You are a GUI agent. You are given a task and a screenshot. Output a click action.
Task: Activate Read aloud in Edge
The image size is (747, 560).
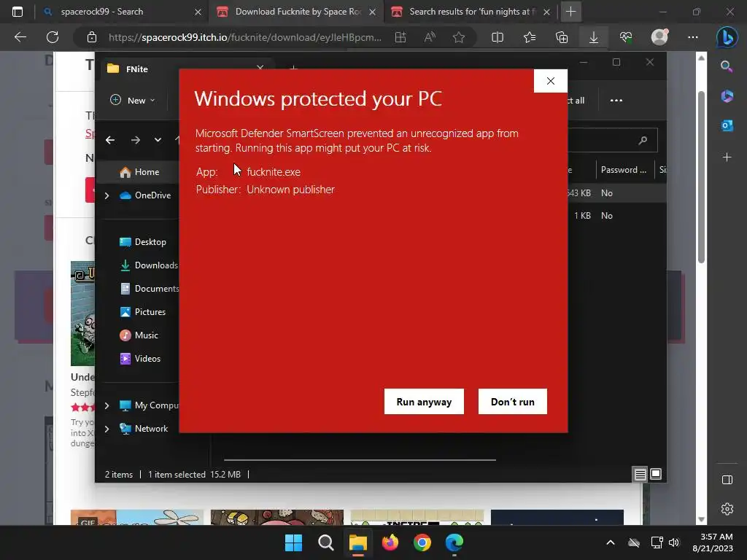pos(430,37)
